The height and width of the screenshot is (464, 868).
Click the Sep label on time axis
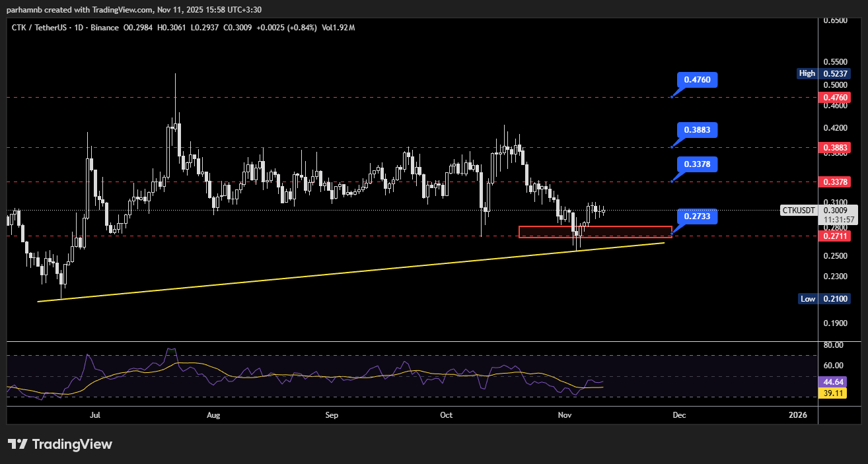[x=332, y=415]
